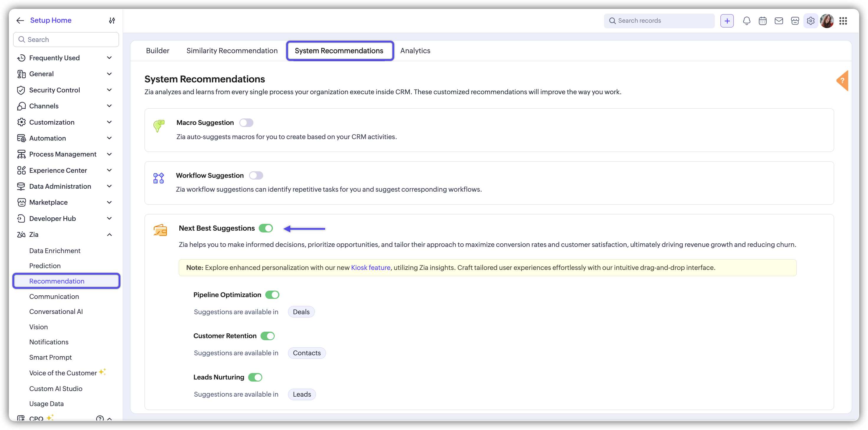Switch to the Analytics tab
Image resolution: width=868 pixels, height=430 pixels.
click(x=415, y=51)
